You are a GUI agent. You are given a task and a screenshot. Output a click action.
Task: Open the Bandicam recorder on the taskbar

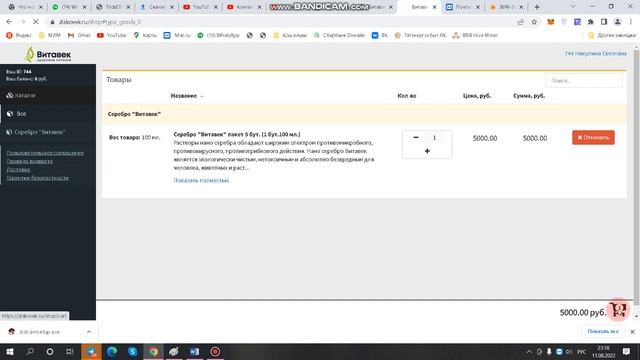point(215,351)
